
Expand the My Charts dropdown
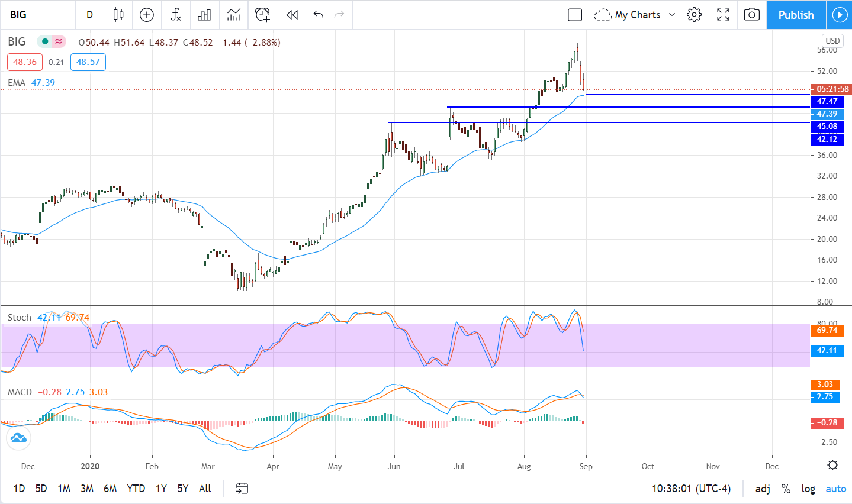(672, 15)
